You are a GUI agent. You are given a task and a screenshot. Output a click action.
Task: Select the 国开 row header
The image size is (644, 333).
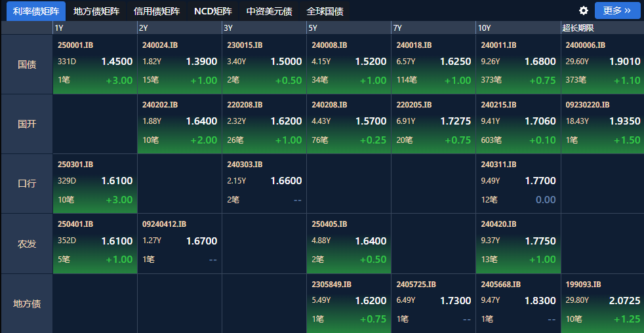tap(27, 124)
